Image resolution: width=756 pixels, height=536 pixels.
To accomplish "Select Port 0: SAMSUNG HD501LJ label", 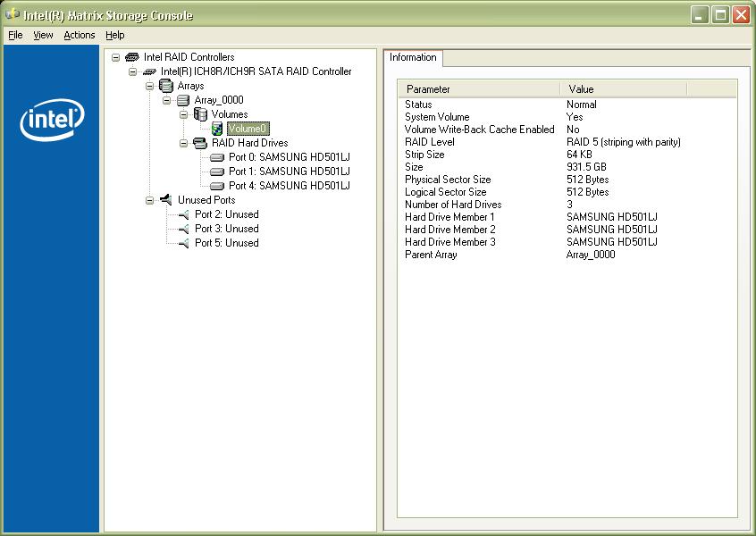I will 290,157.
